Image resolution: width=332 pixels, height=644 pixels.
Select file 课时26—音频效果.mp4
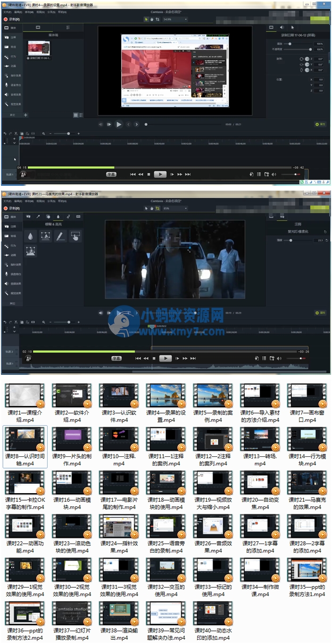pos(213,535)
